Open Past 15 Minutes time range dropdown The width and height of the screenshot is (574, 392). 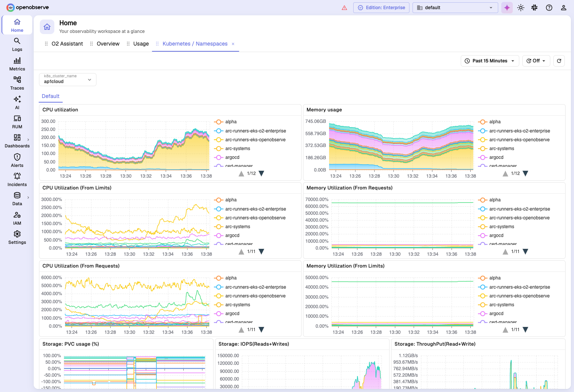click(x=490, y=61)
